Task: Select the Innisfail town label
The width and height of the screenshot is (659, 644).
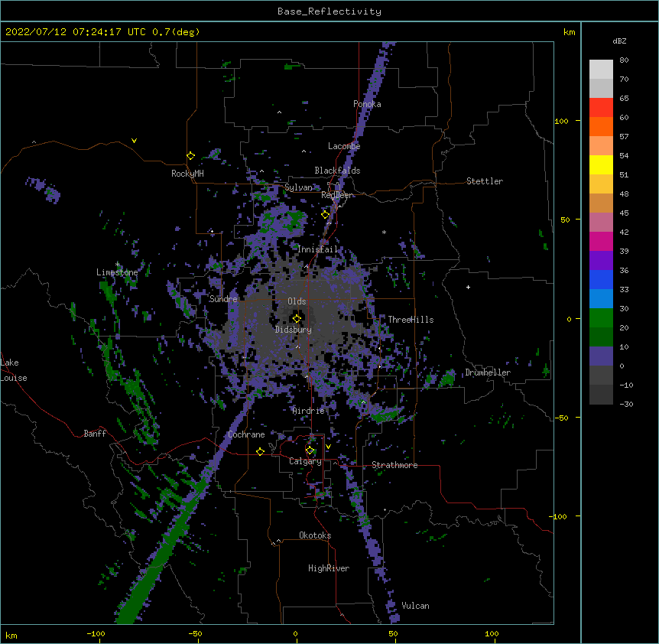Action: coord(318,249)
